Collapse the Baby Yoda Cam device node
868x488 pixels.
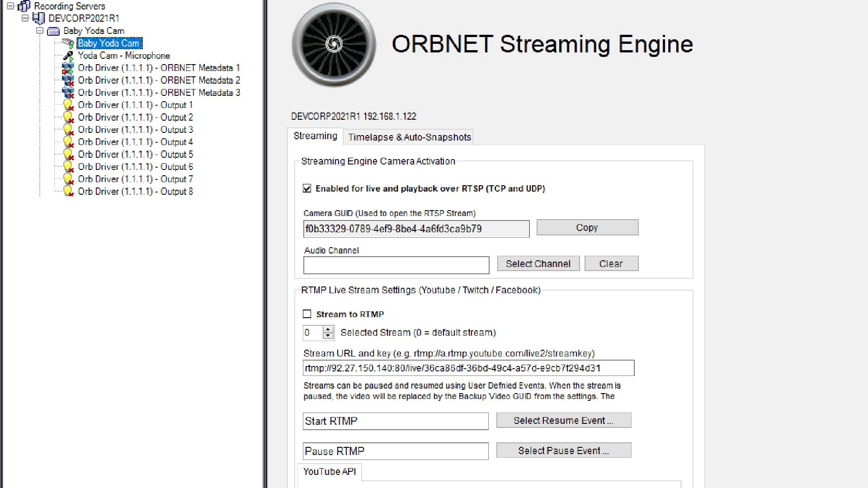(40, 31)
